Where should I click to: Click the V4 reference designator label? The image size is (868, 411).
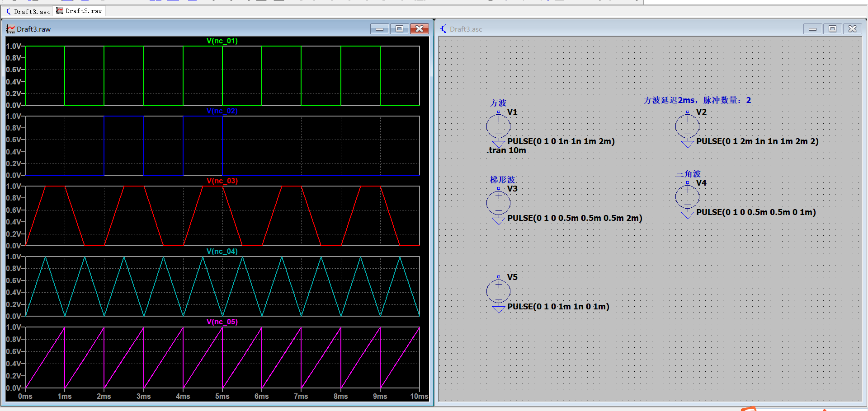tap(701, 183)
